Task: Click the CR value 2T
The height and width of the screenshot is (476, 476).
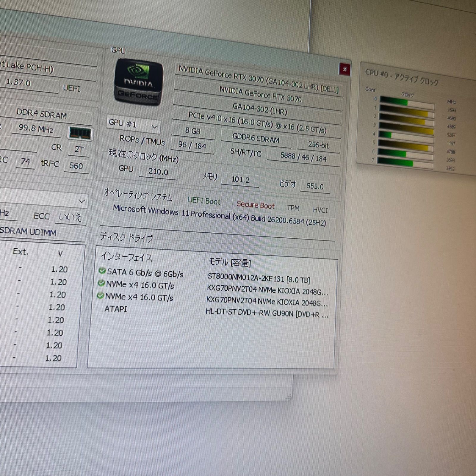Action: (x=79, y=149)
